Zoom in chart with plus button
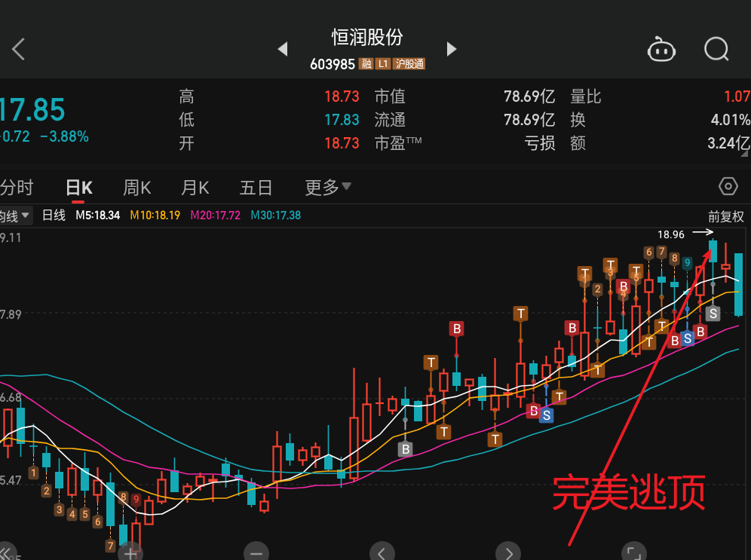Viewport: 751px width, 560px height. point(130,552)
